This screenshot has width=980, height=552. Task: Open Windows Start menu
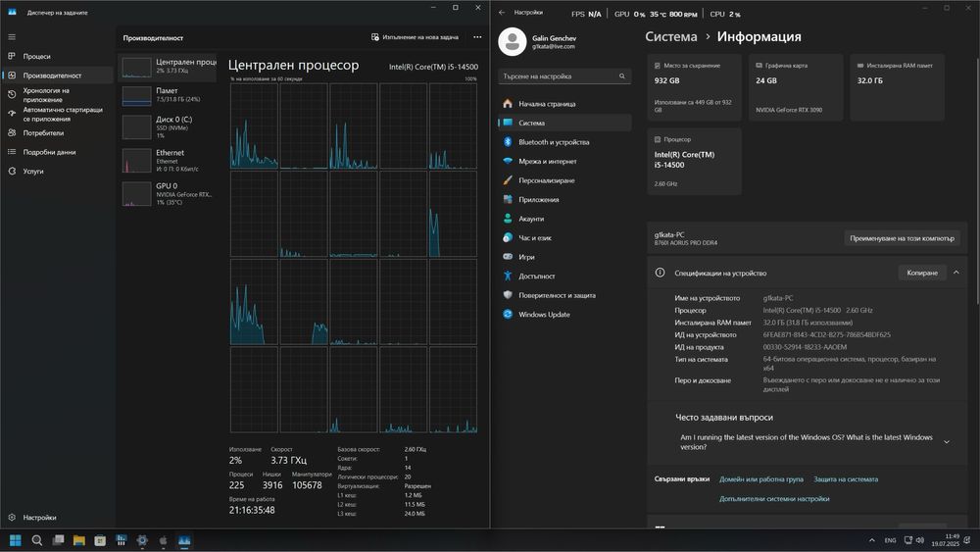16,540
